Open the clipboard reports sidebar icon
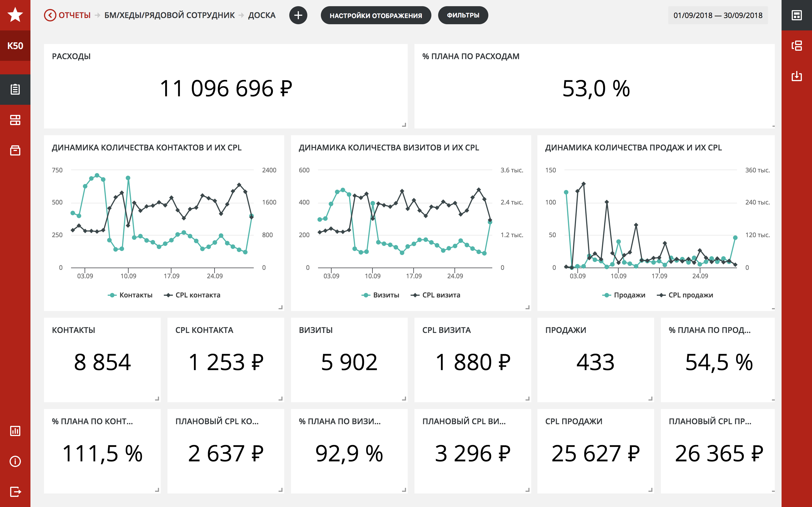The width and height of the screenshot is (812, 507). (15, 89)
